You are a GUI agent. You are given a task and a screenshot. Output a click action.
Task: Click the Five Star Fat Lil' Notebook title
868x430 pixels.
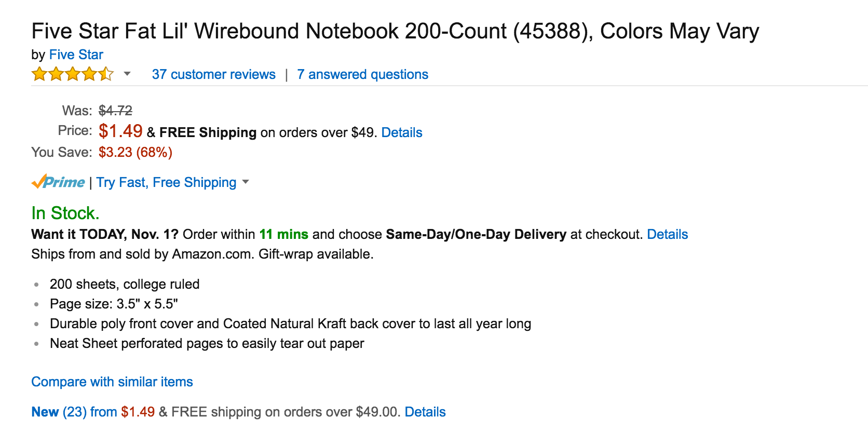[x=395, y=31]
